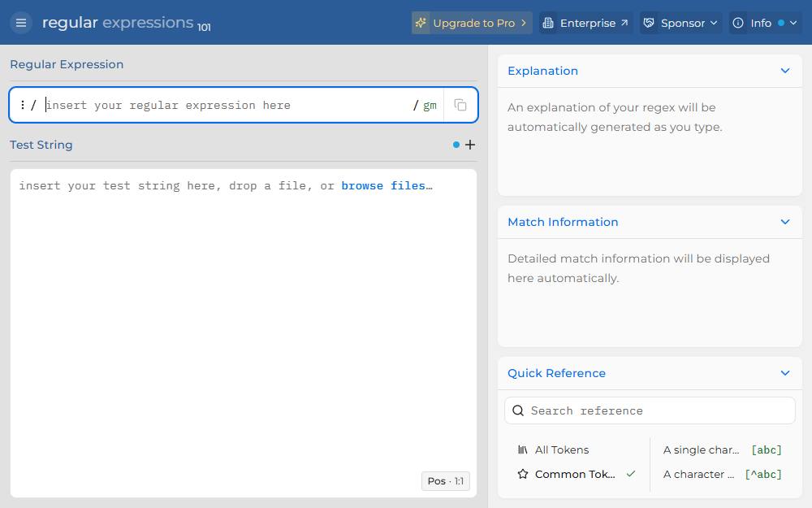
Task: Open the gm regex flags selector
Action: tap(430, 105)
